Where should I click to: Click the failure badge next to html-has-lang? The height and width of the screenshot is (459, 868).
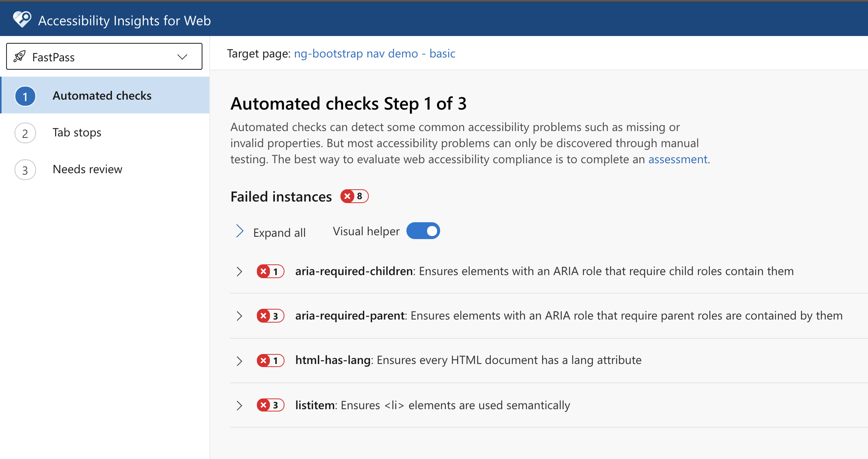pyautogui.click(x=270, y=361)
